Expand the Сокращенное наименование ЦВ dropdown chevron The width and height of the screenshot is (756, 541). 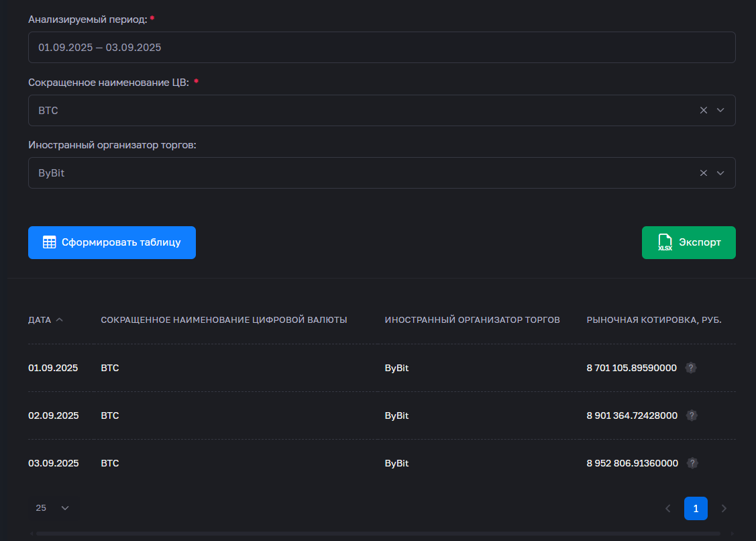click(x=721, y=110)
